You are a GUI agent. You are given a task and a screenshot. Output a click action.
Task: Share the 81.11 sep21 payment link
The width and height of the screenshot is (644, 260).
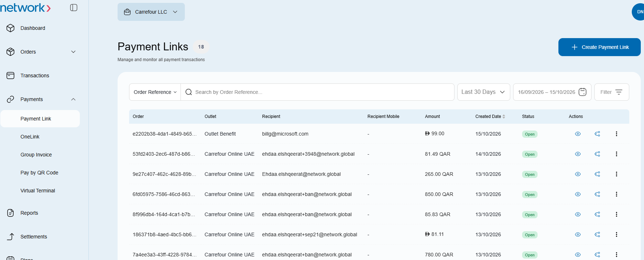[597, 234]
